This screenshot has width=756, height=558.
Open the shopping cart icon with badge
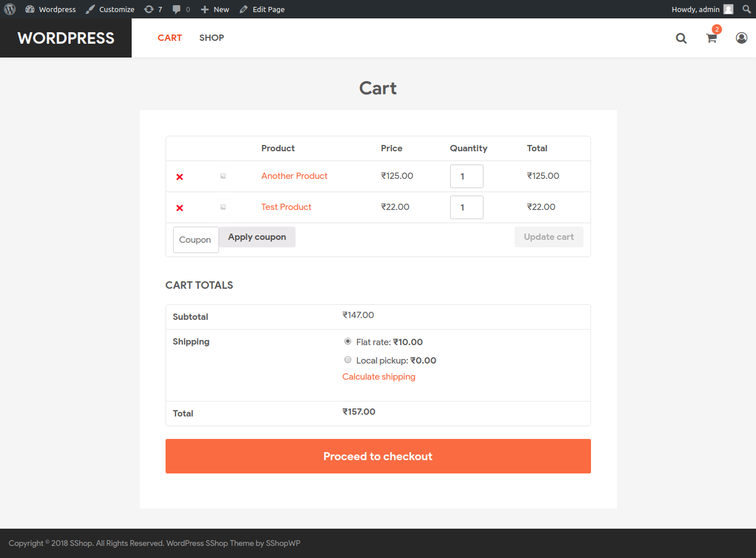pyautogui.click(x=712, y=38)
